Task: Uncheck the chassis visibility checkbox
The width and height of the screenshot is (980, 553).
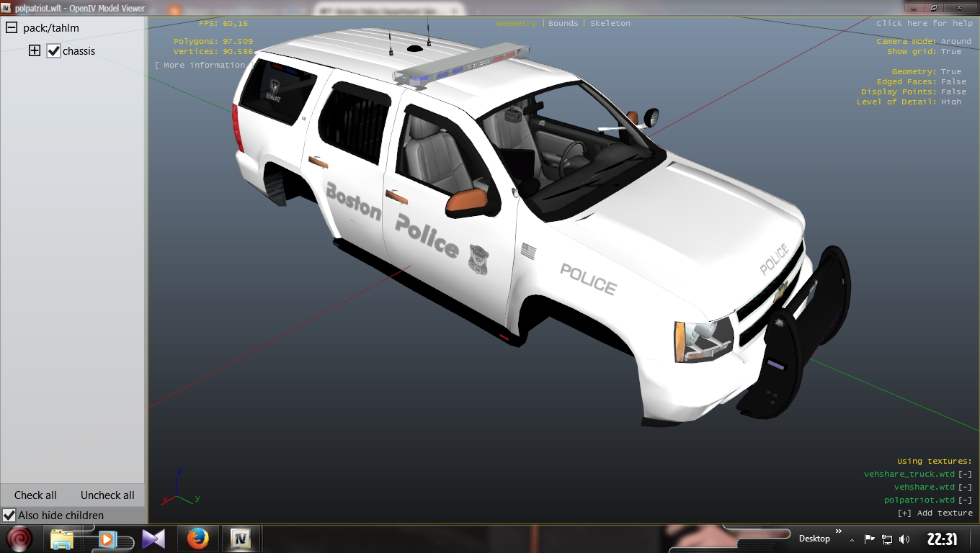Action: click(53, 51)
